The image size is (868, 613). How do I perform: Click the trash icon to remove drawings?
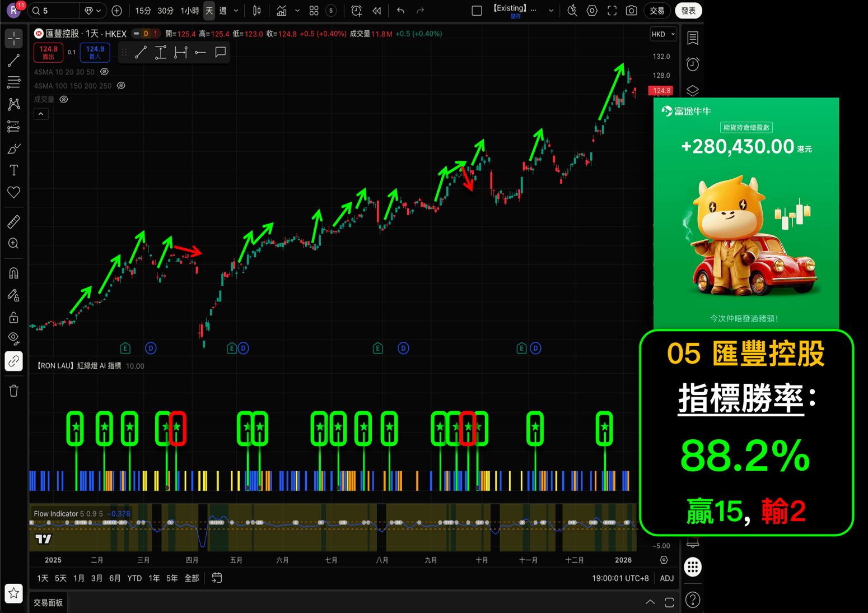pyautogui.click(x=13, y=391)
